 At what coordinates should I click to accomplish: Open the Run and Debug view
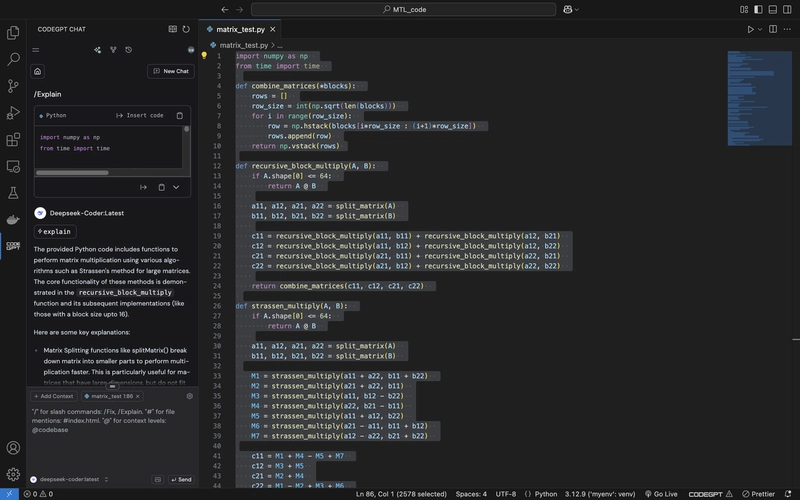13,113
